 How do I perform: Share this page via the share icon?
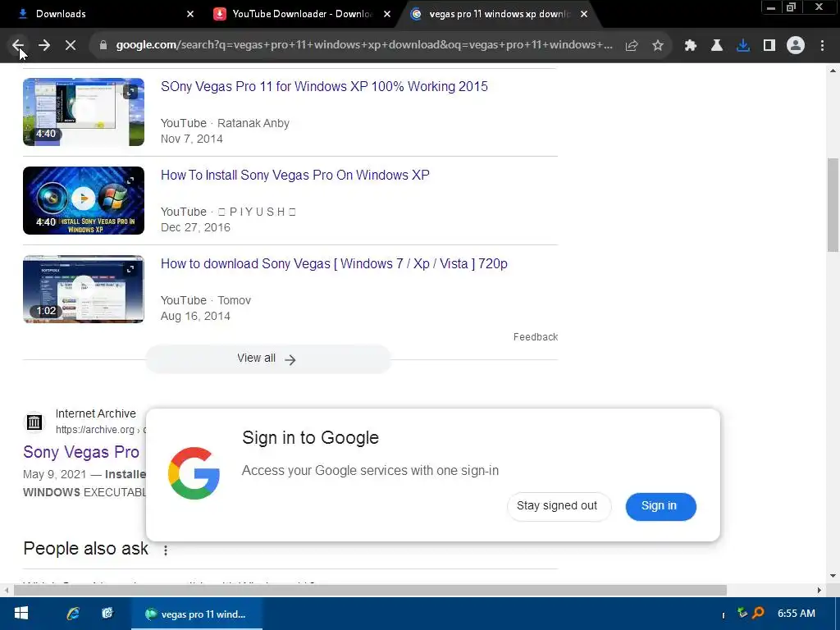coord(632,46)
